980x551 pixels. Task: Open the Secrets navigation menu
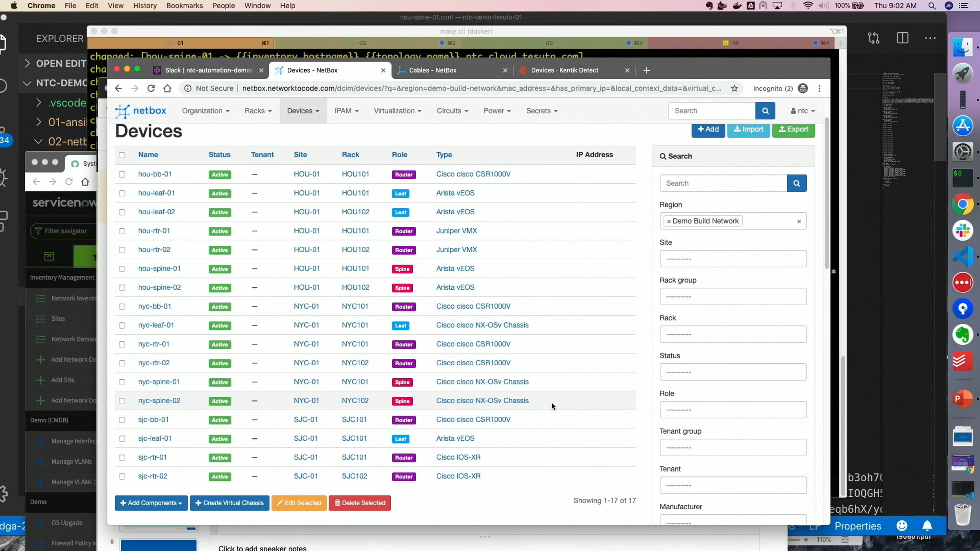coord(541,111)
